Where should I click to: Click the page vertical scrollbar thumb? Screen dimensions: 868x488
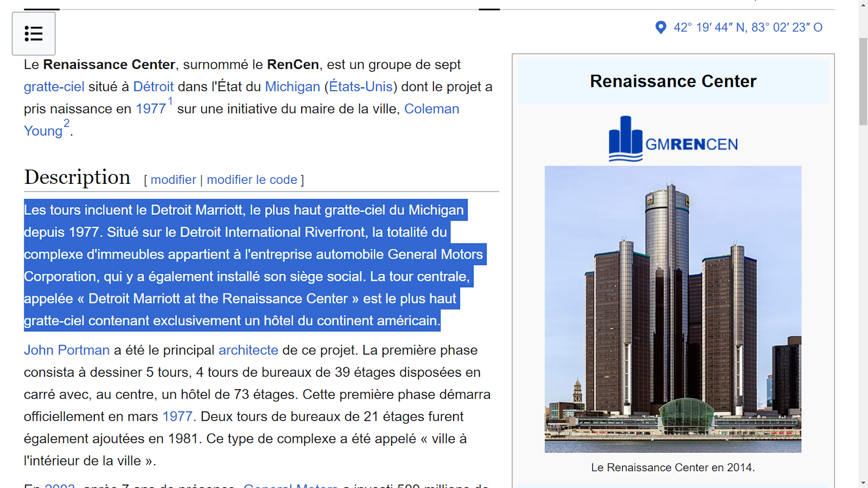pyautogui.click(x=863, y=81)
